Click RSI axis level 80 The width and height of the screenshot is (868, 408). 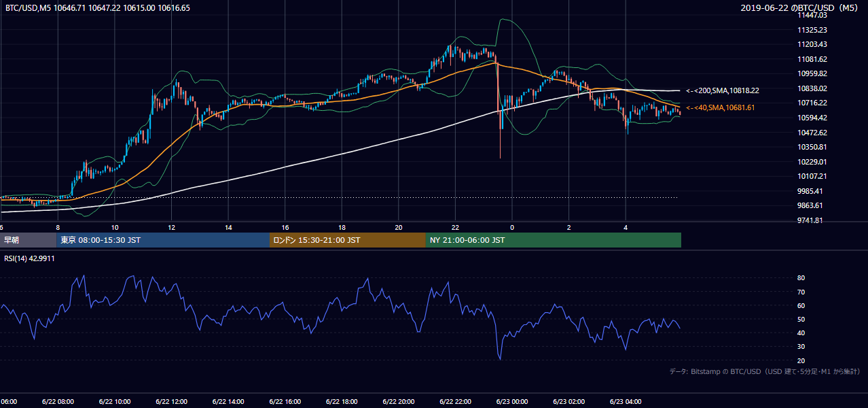(x=801, y=278)
